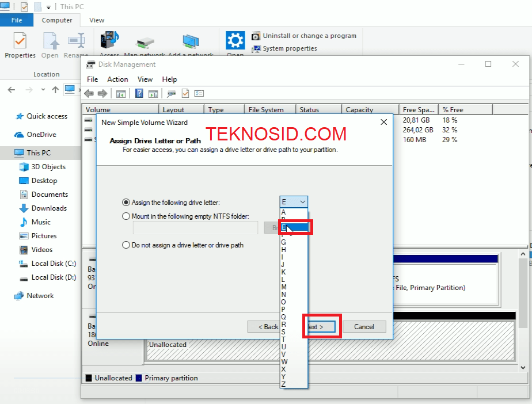The width and height of the screenshot is (532, 404).
Task: Click the Next button in the wizard
Action: point(320,327)
